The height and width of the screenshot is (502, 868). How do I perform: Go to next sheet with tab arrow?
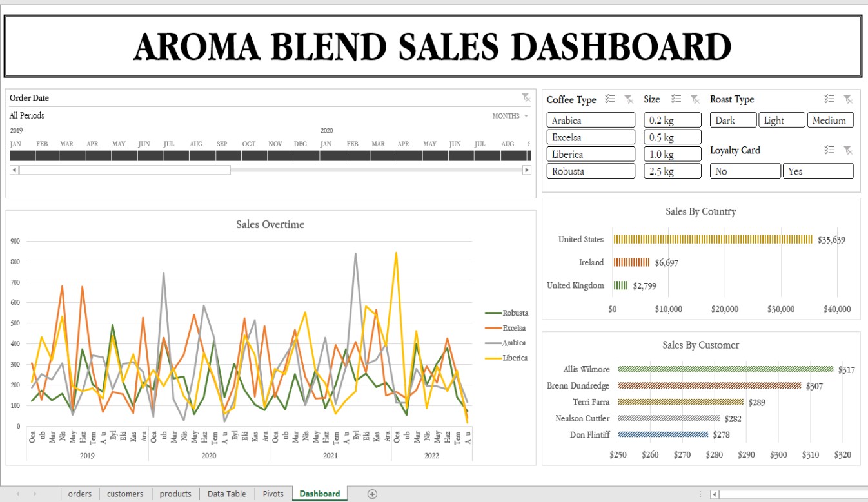click(x=34, y=494)
